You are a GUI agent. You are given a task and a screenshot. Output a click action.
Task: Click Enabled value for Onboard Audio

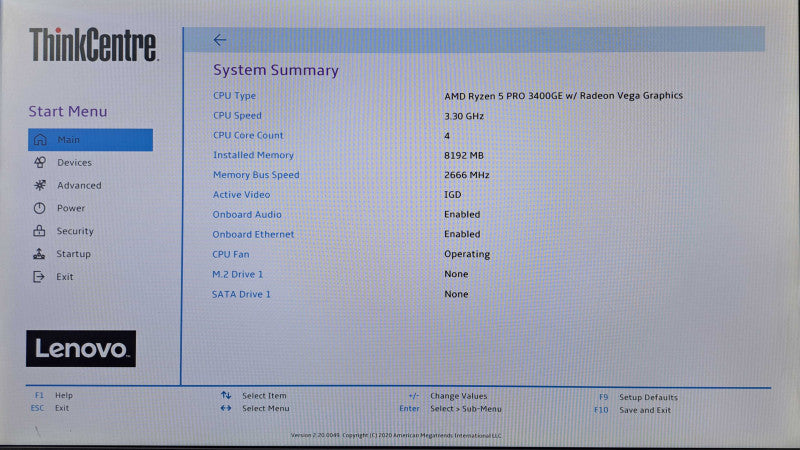(x=462, y=214)
